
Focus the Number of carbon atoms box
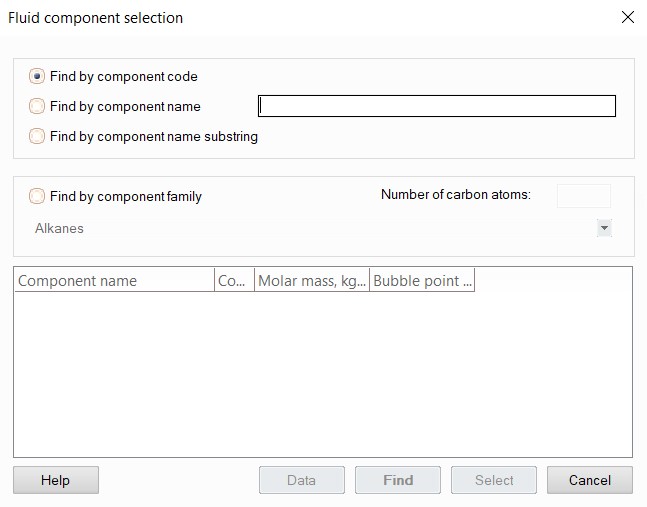583,195
